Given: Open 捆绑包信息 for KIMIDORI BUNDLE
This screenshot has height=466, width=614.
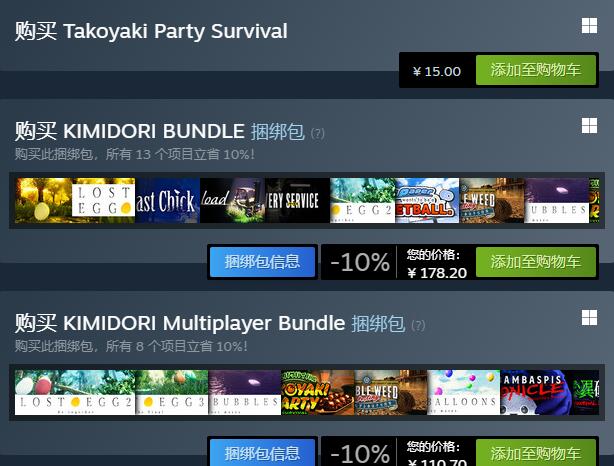Looking at the screenshot, I should click(x=262, y=262).
